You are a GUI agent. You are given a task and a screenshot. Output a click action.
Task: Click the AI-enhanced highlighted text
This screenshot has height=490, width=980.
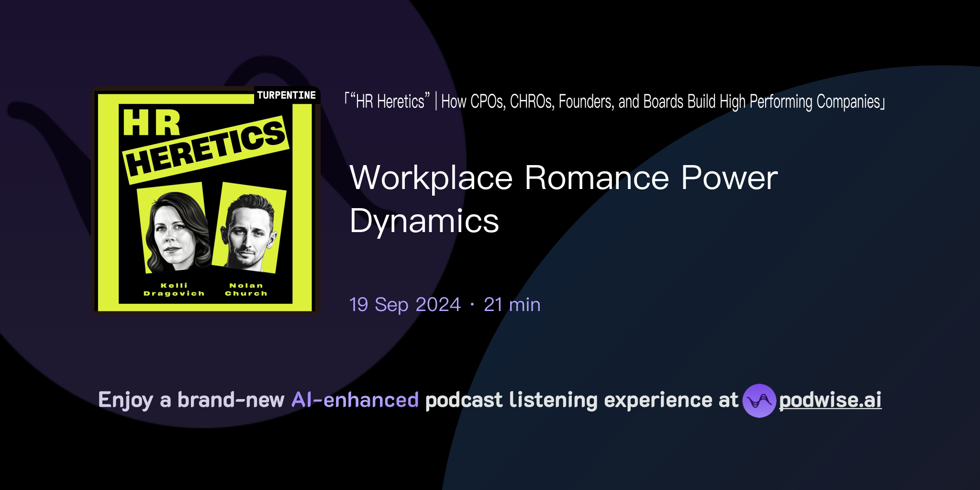tap(354, 400)
